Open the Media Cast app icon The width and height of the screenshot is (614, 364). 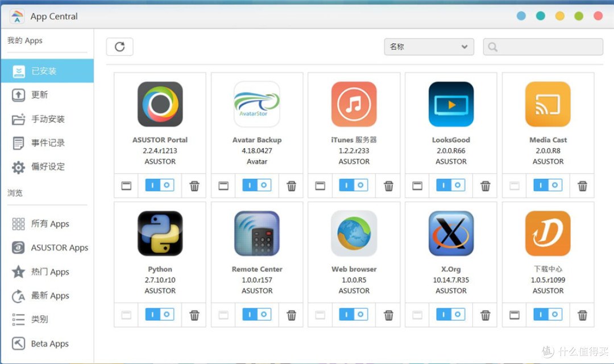point(548,104)
